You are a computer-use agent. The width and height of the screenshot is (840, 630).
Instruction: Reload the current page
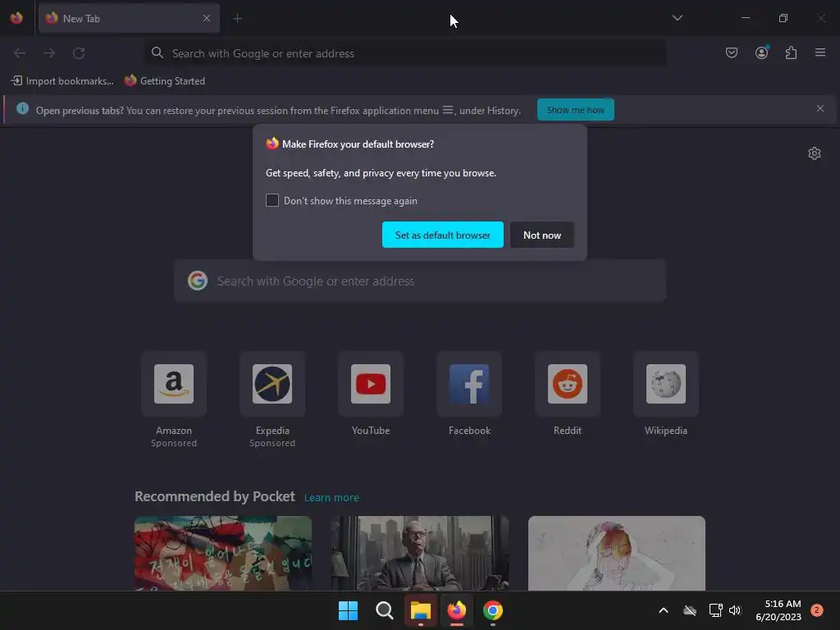(79, 53)
